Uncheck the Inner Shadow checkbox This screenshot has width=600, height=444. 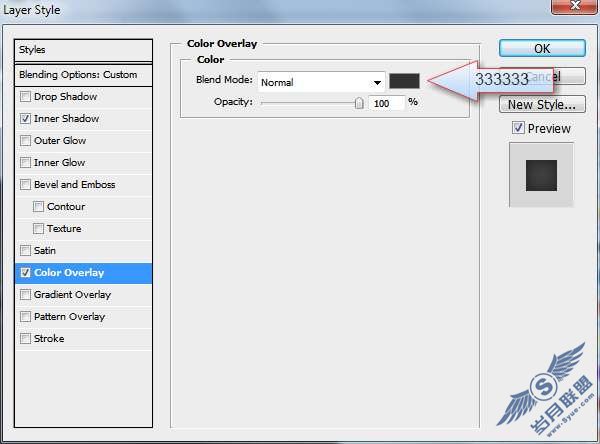(25, 119)
